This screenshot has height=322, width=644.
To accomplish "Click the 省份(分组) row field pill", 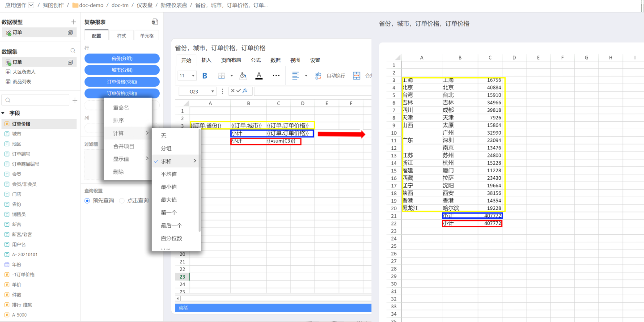I will point(122,59).
